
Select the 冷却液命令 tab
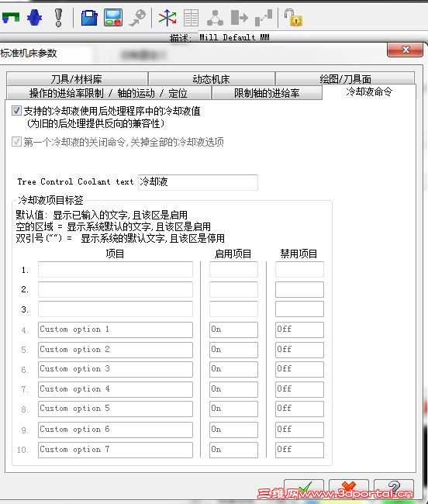369,92
